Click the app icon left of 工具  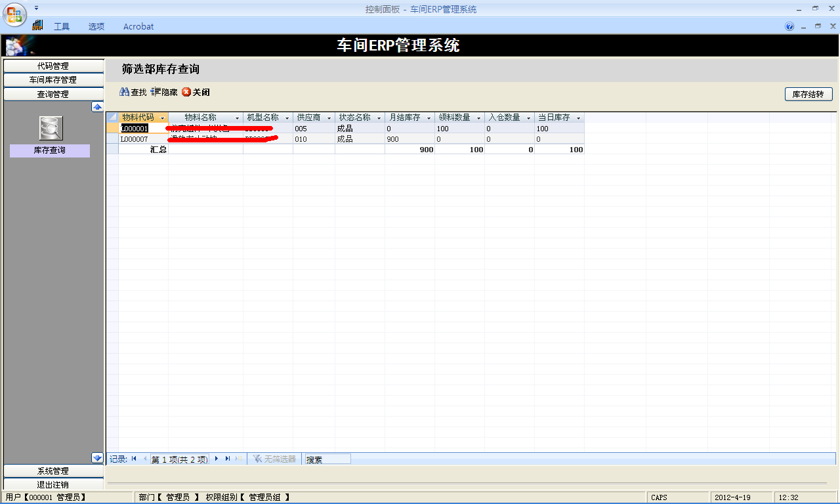pyautogui.click(x=37, y=26)
